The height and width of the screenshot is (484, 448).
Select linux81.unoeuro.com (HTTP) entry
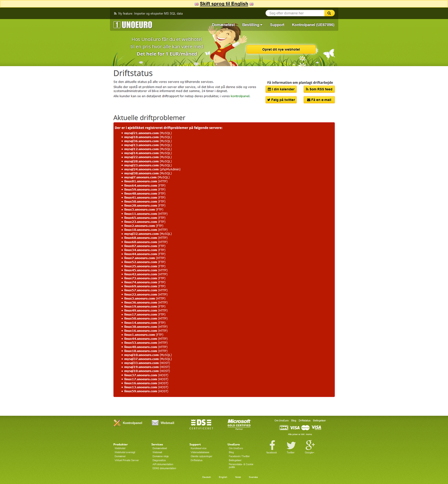pyautogui.click(x=146, y=181)
